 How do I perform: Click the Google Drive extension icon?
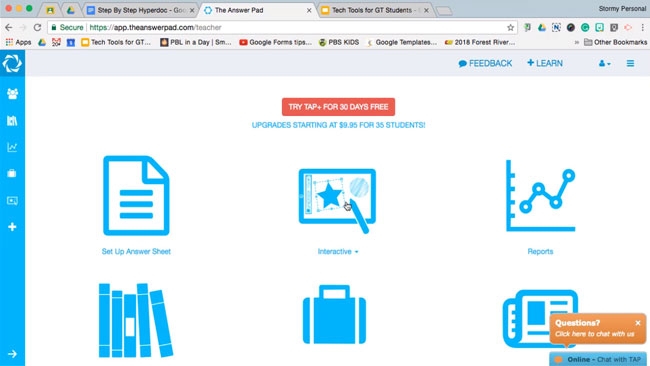point(542,27)
